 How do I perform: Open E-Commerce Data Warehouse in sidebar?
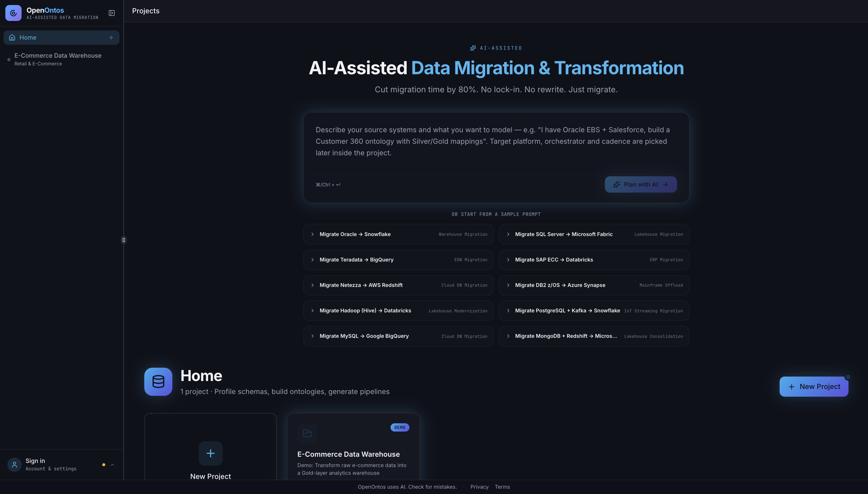[x=61, y=59]
